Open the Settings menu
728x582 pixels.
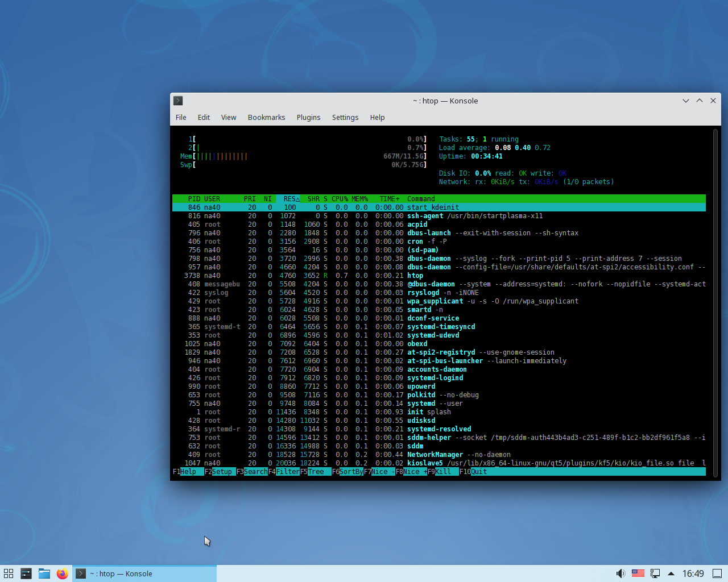point(345,117)
